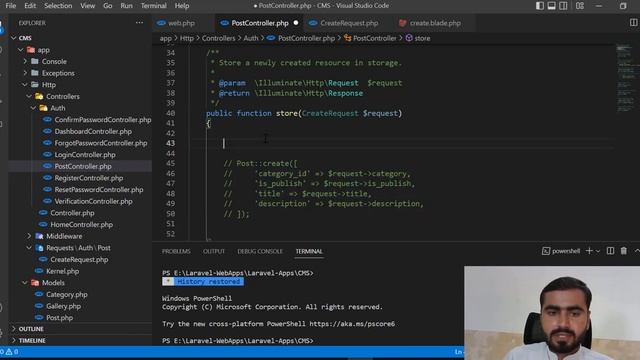Toggle primary sidebar layout icon
This screenshot has height=360, width=640.
click(x=540, y=6)
